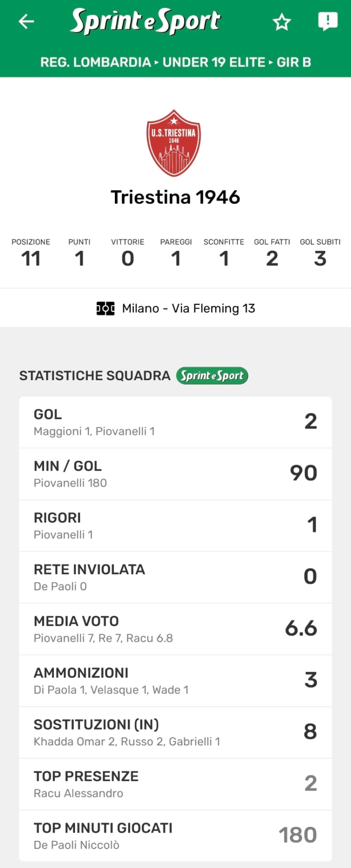Go to Under 19 Elite breadcrumb
The height and width of the screenshot is (868, 351).
coord(213,62)
